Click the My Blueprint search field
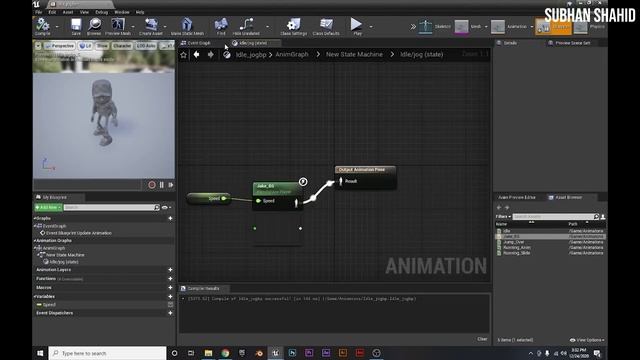Image resolution: width=640 pixels, height=360 pixels. pos(111,207)
